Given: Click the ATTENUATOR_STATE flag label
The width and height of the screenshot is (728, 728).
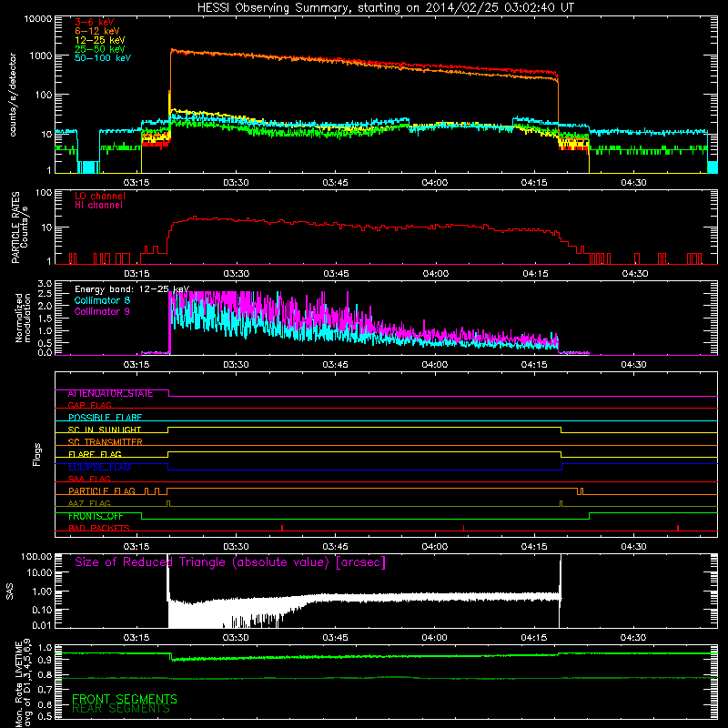Looking at the screenshot, I should [x=110, y=394].
